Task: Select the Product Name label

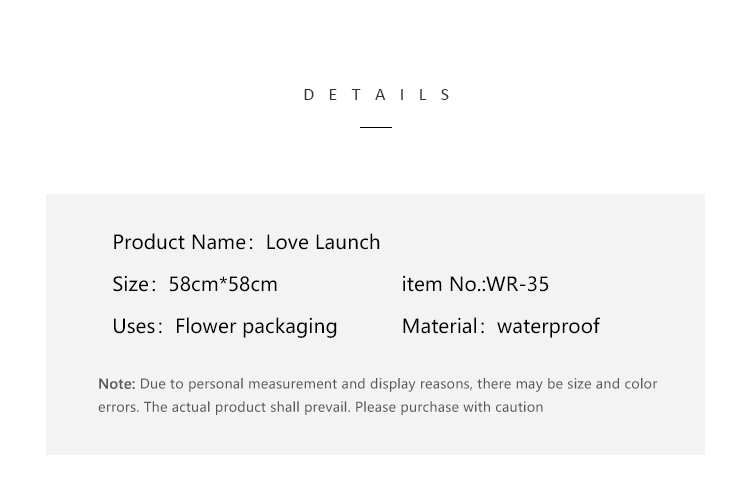Action: [182, 242]
